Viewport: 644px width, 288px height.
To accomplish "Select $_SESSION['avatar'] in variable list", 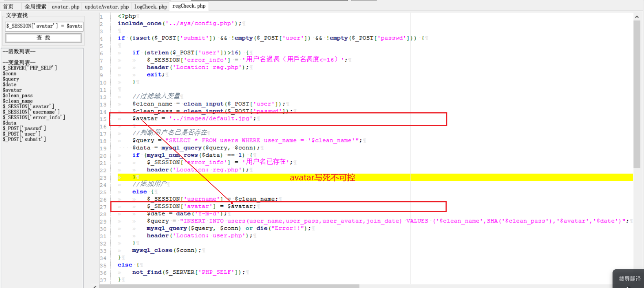I will coord(28,106).
